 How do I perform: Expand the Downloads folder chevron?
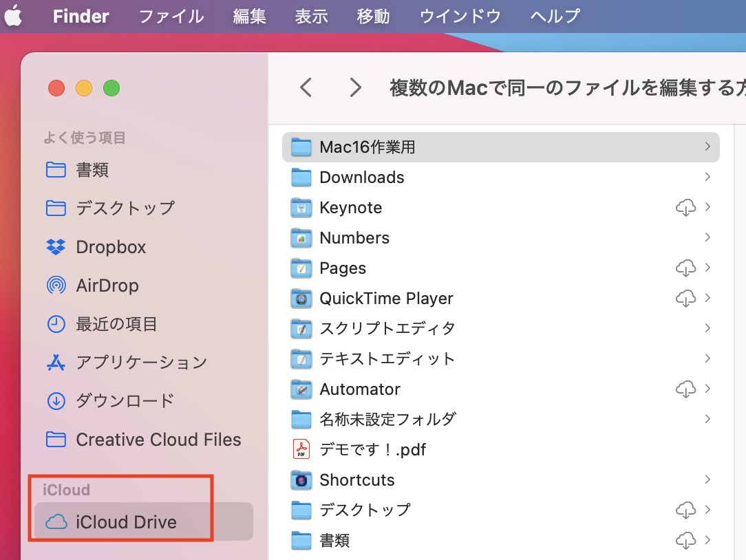[x=707, y=177]
